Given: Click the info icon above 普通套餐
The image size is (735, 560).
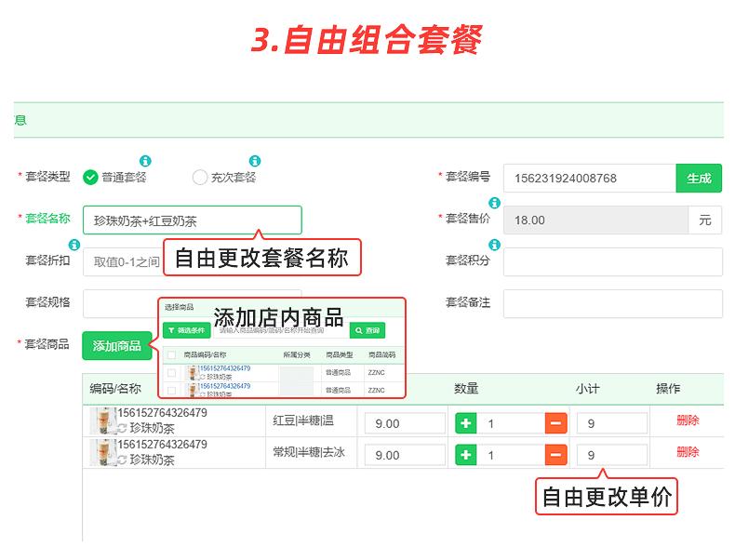Looking at the screenshot, I should click(x=145, y=162).
